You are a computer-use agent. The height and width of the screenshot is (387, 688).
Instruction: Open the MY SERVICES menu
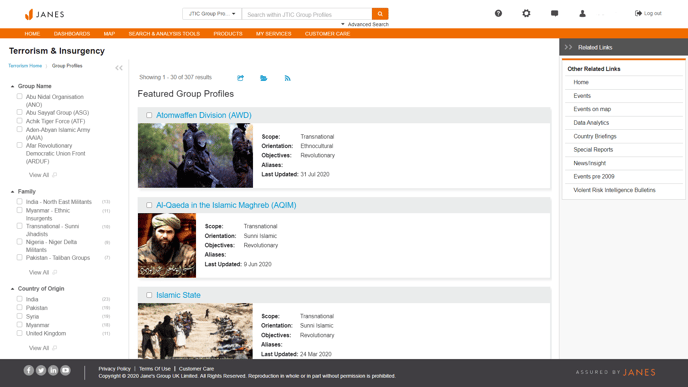click(x=274, y=34)
